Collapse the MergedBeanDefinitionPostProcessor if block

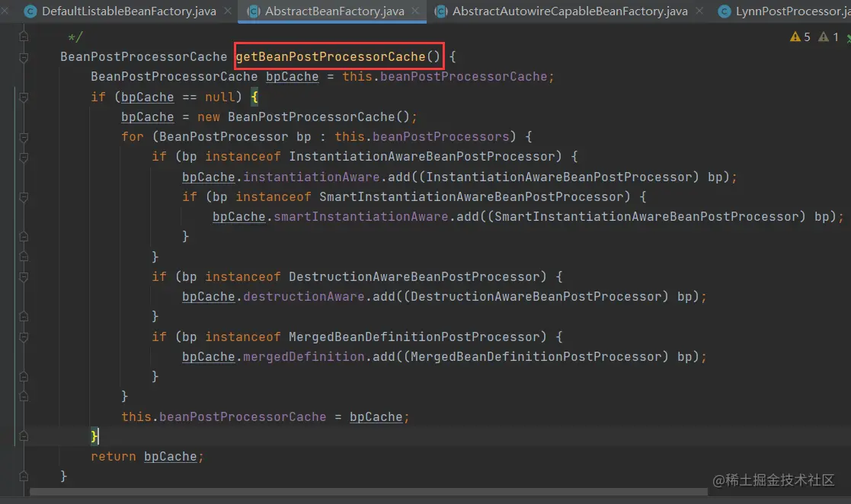pyautogui.click(x=24, y=337)
